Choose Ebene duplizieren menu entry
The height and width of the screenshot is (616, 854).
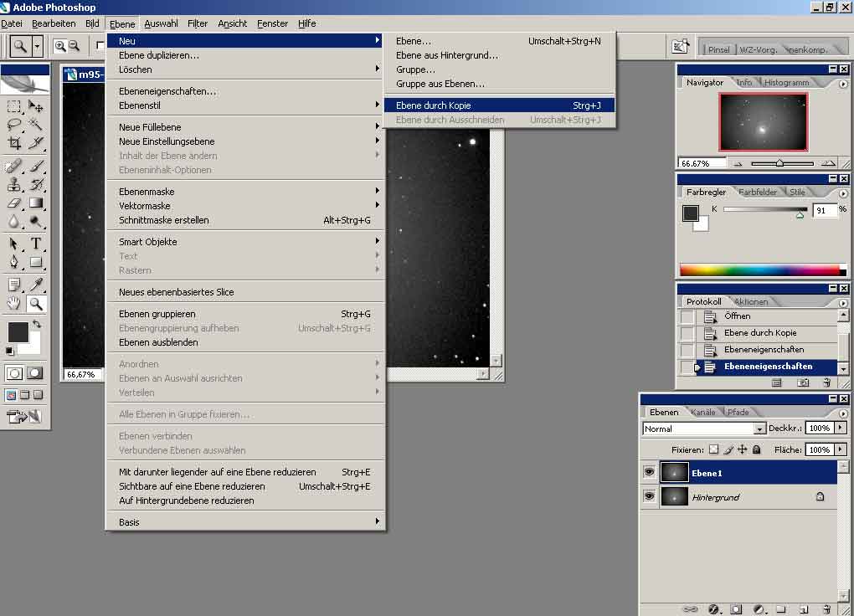244,55
